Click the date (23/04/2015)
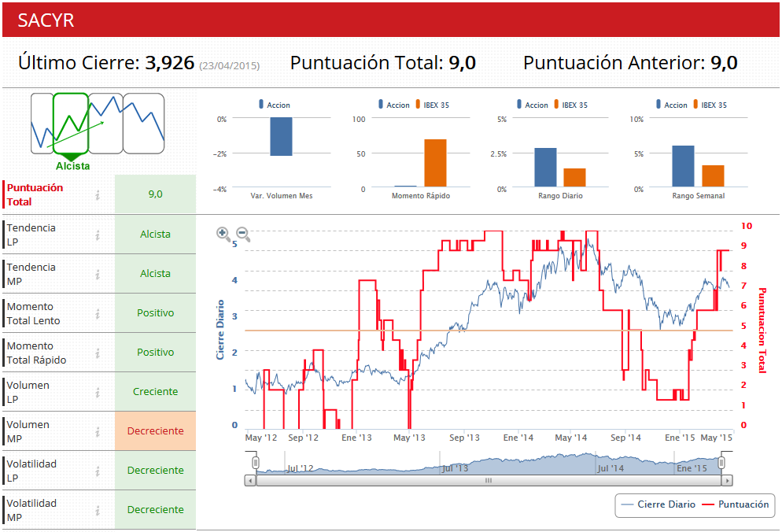The image size is (782, 532). tap(230, 66)
